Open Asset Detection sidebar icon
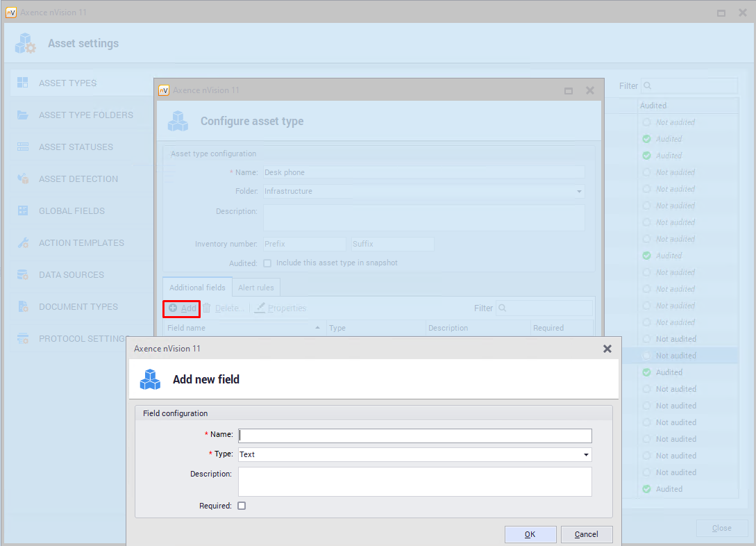 (x=23, y=179)
